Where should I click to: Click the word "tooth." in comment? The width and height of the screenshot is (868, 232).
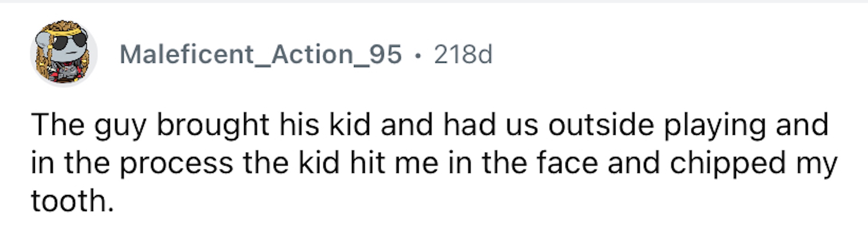tap(72, 201)
